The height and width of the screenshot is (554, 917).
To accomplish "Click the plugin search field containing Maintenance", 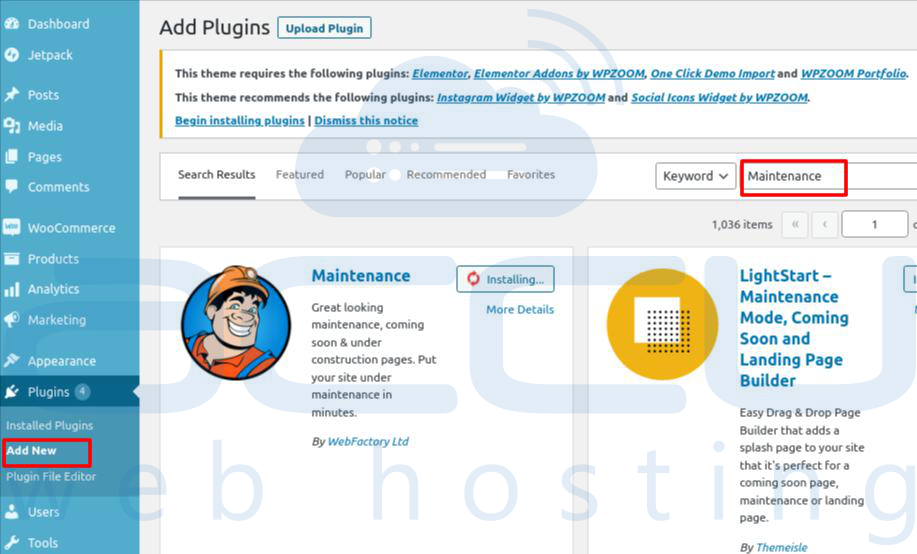I will pyautogui.click(x=829, y=176).
